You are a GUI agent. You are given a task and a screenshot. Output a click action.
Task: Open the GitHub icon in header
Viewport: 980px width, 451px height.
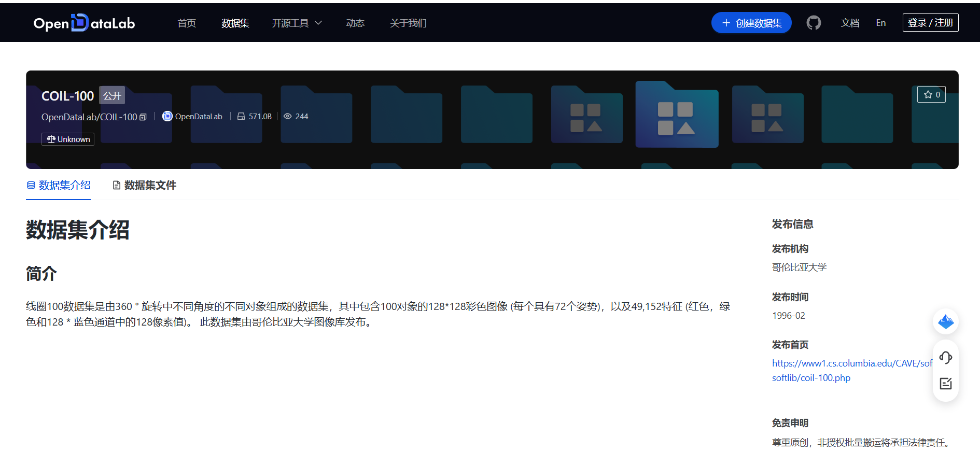[814, 23]
